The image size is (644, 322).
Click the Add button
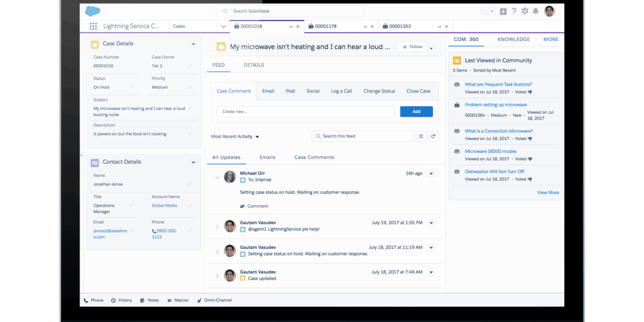tap(417, 112)
